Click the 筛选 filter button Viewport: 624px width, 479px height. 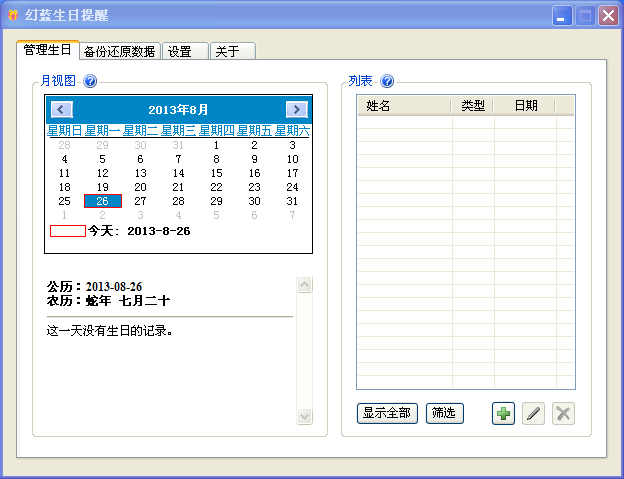click(x=444, y=413)
